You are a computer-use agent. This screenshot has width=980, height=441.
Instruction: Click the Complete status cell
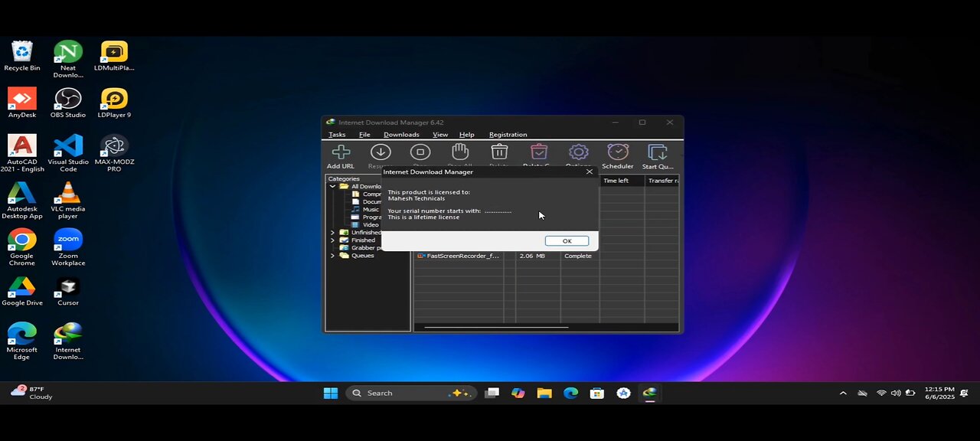[x=578, y=256]
